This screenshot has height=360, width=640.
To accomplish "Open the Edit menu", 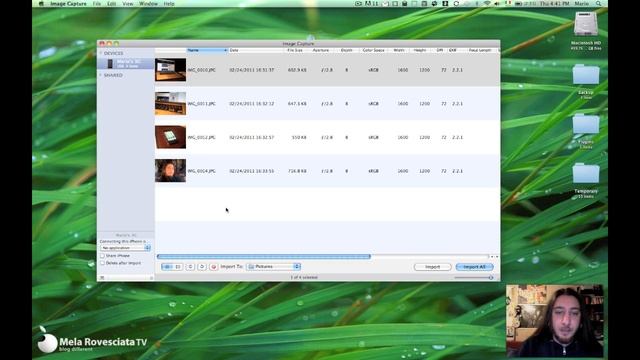I will click(111, 4).
